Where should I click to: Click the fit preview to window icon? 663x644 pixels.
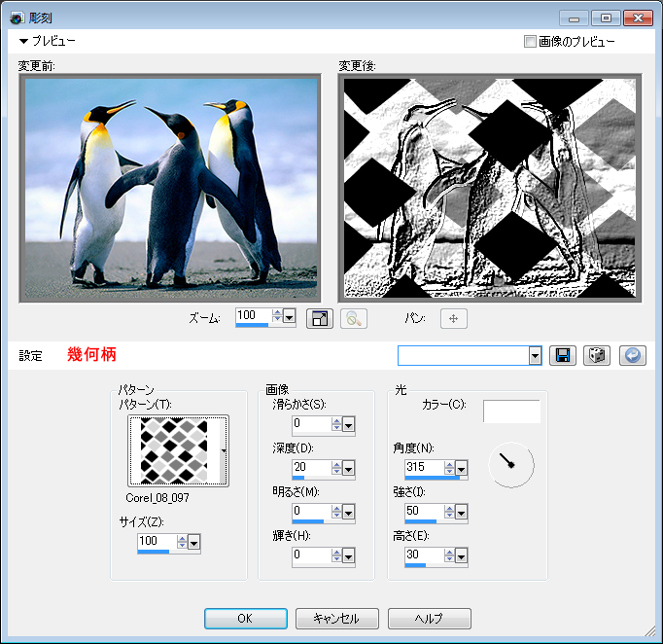pyautogui.click(x=319, y=318)
